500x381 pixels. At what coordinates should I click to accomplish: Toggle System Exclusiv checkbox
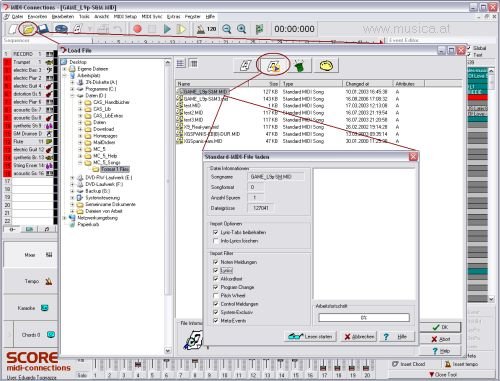click(216, 312)
